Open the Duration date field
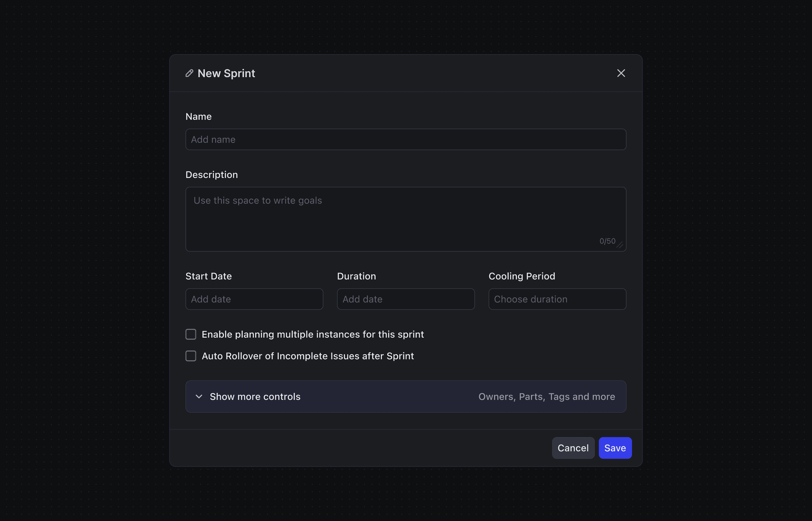The image size is (812, 521). point(406,299)
